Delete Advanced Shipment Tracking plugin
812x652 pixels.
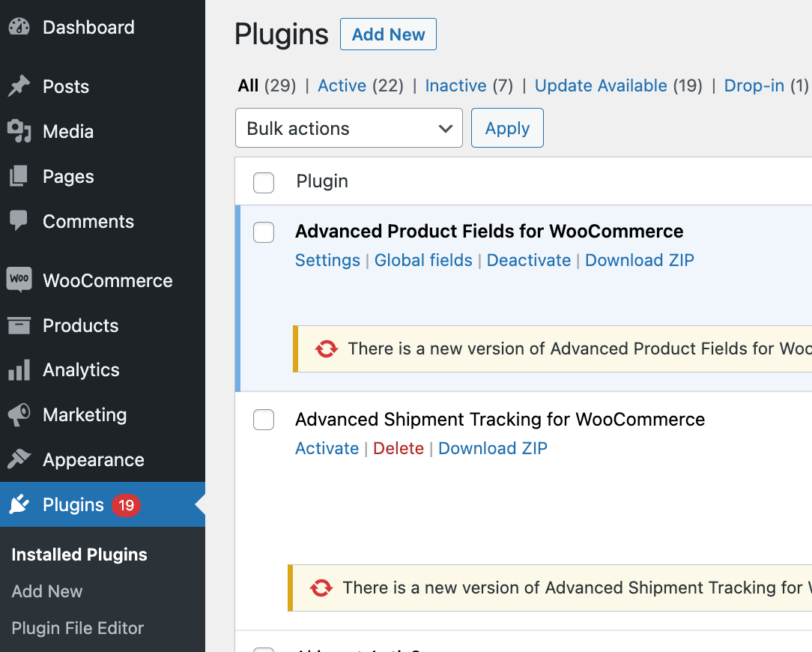399,448
